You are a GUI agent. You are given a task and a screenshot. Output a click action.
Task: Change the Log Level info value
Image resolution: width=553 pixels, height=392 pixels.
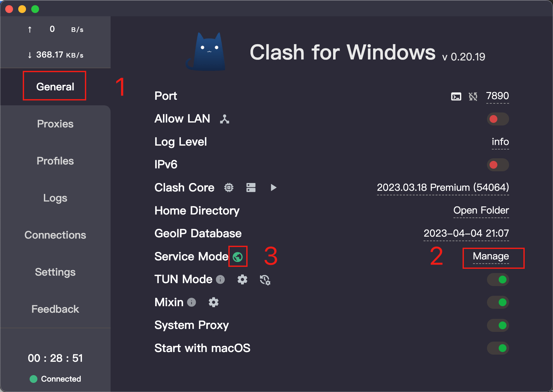(500, 142)
